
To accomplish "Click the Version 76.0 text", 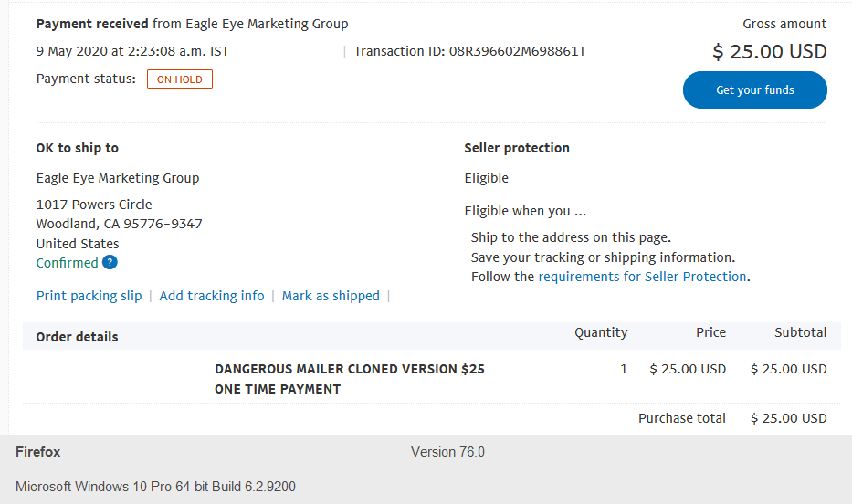I will pos(447,452).
